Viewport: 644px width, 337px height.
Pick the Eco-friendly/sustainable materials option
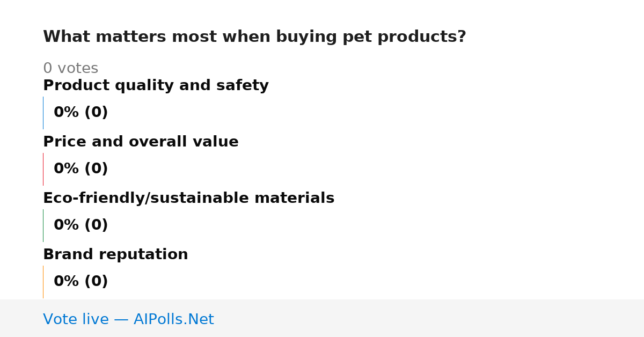[x=188, y=199]
